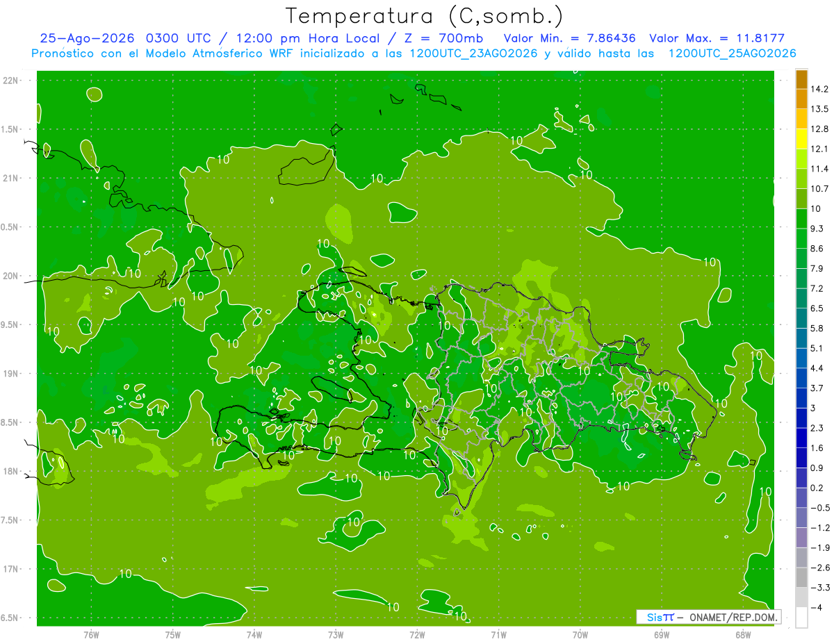Click the 7.9 label on the color scale

coord(817,268)
